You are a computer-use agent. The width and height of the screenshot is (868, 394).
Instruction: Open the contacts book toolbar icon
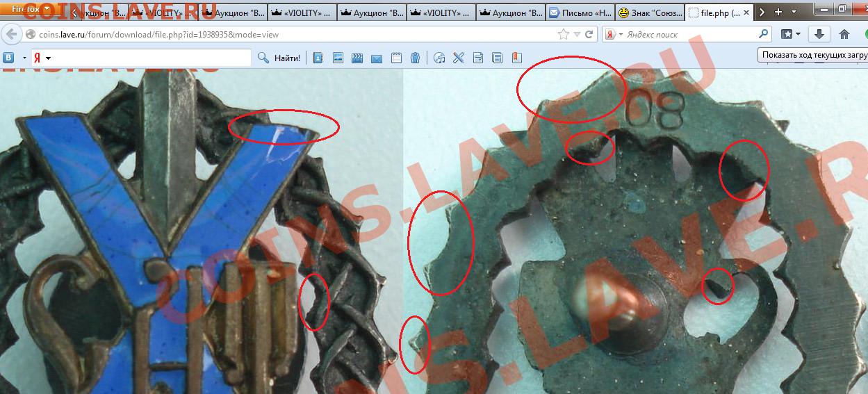click(318, 58)
